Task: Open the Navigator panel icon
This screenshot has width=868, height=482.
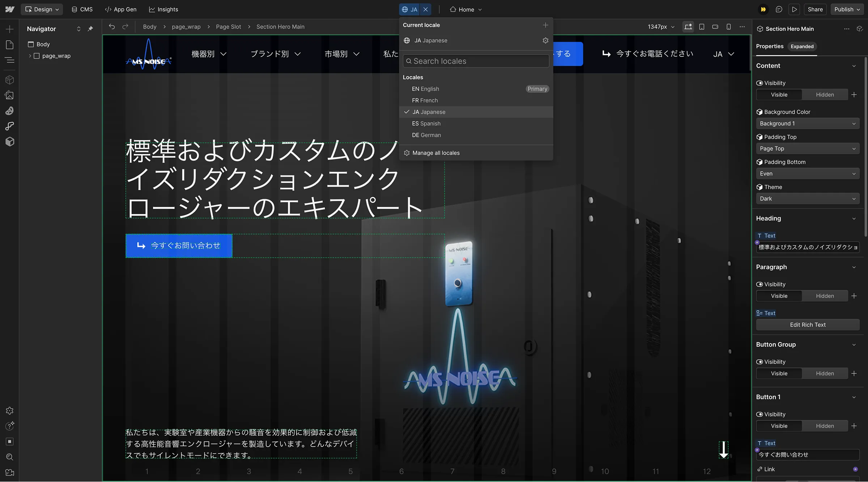Action: pos(10,60)
